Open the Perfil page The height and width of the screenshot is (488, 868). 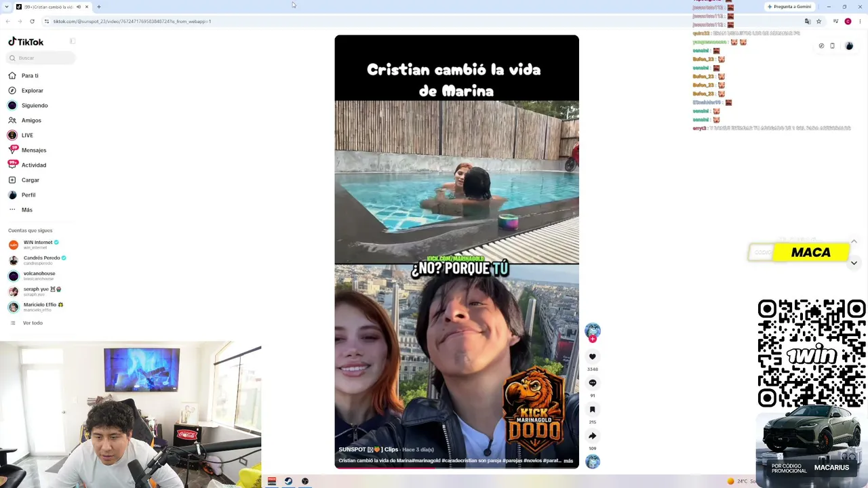(28, 195)
